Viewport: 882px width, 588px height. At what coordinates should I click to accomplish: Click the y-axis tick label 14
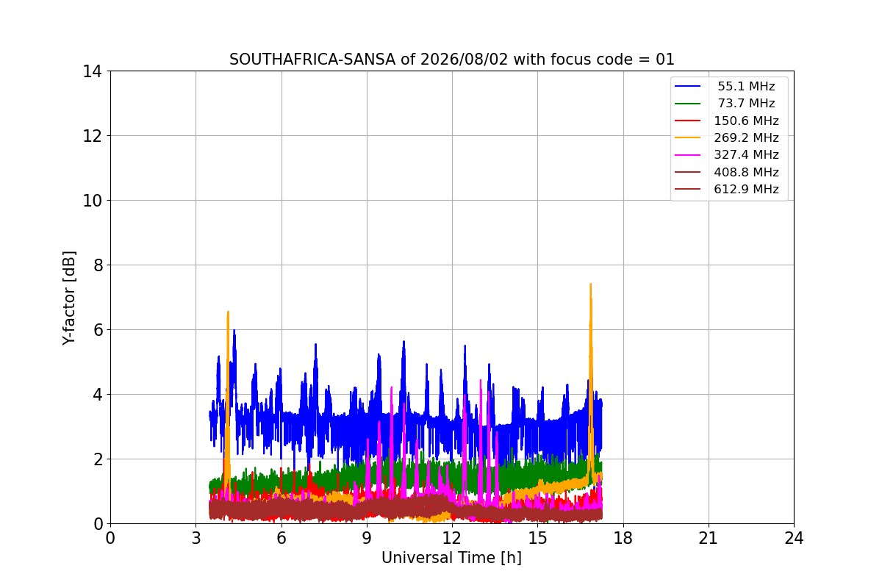(92, 71)
